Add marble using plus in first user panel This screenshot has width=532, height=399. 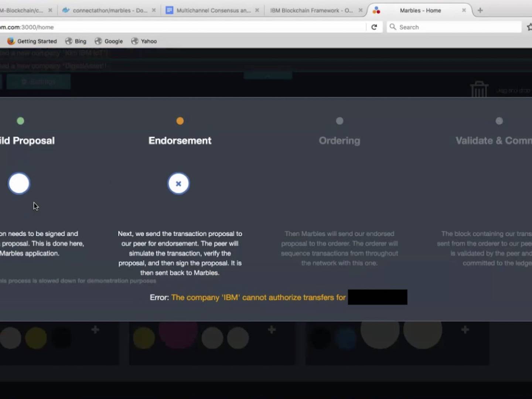pyautogui.click(x=95, y=330)
